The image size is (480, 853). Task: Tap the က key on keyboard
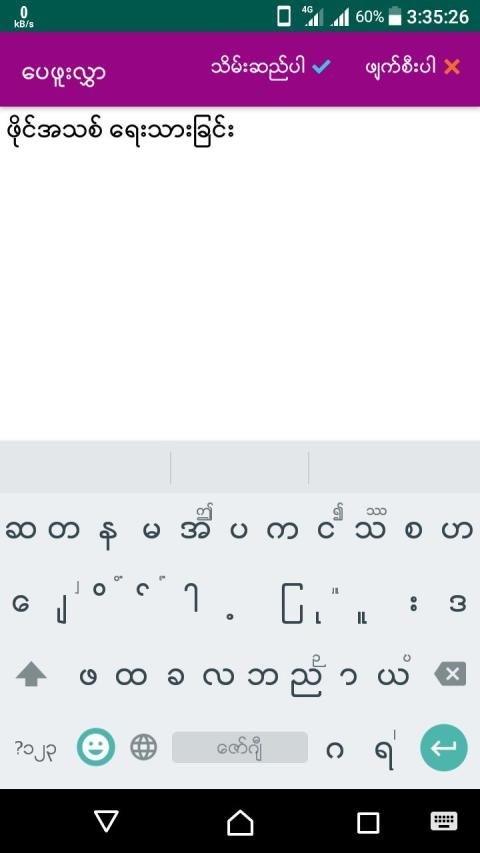coord(282,531)
